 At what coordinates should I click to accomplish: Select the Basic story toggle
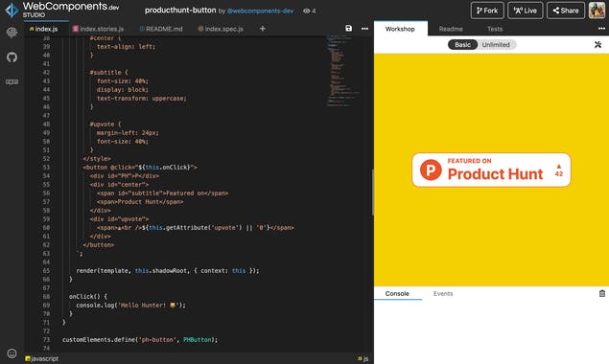coord(462,45)
